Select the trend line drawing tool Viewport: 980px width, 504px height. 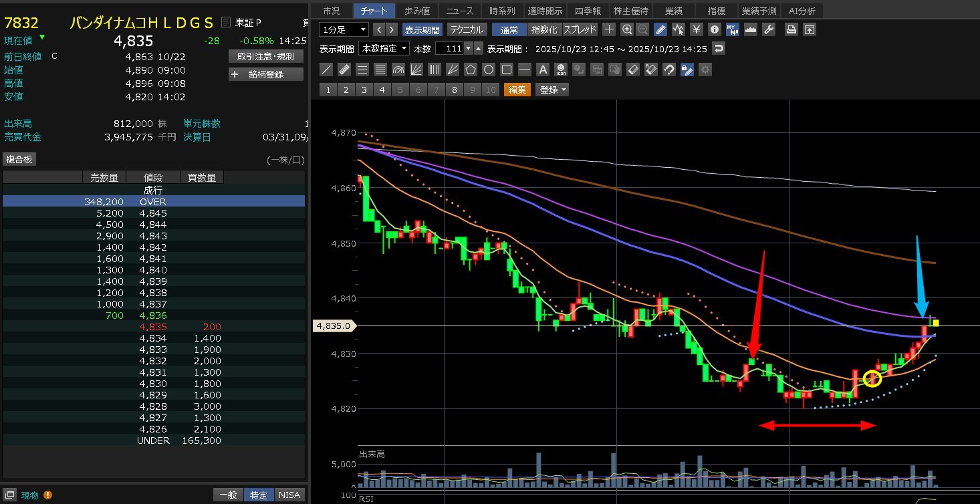pyautogui.click(x=326, y=70)
